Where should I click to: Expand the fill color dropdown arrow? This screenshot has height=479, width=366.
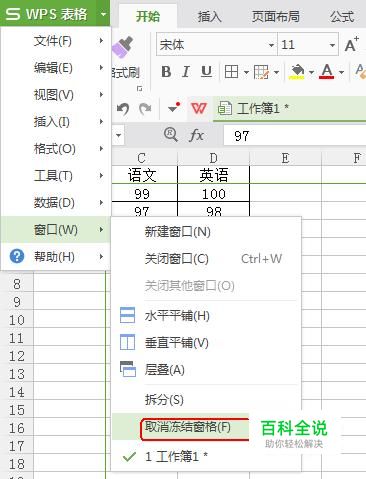point(311,72)
